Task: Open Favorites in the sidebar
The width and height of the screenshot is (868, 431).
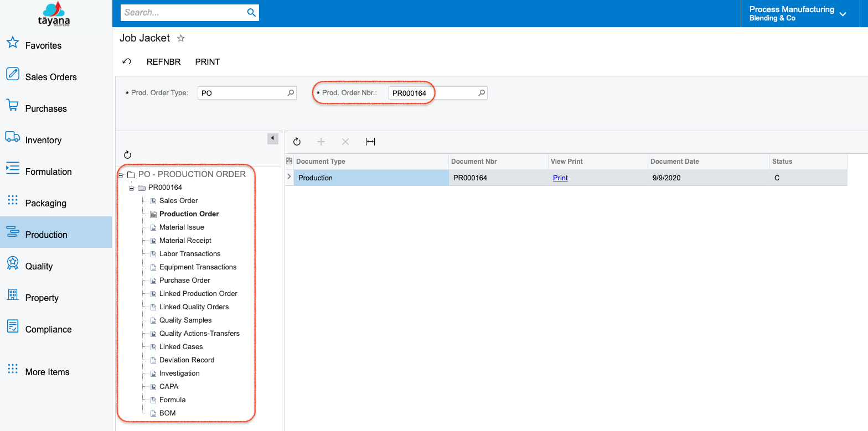Action: (x=56, y=45)
